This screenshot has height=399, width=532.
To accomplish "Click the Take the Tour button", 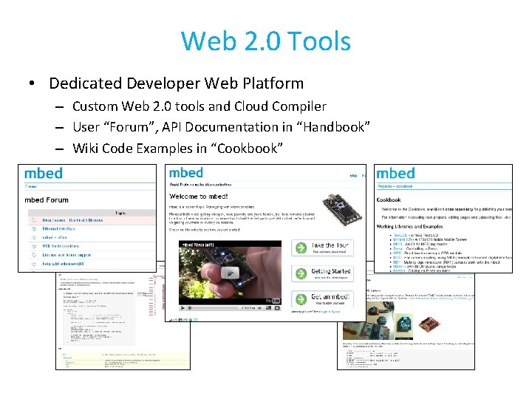I will 322,248.
